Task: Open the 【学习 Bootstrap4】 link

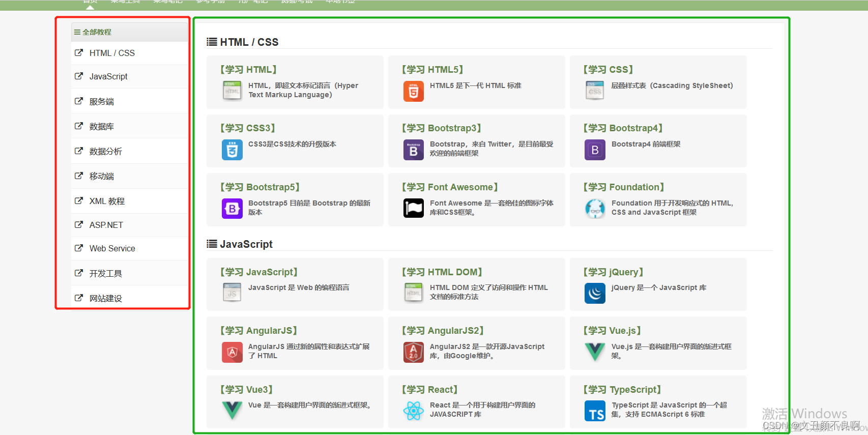Action: (623, 128)
